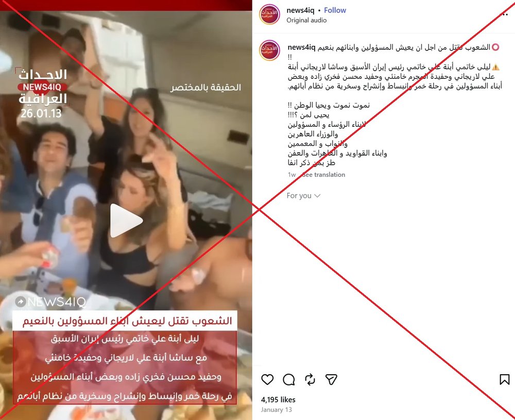The height and width of the screenshot is (420, 515).
Task: View the 4,195 likes list
Action: [x=278, y=399]
